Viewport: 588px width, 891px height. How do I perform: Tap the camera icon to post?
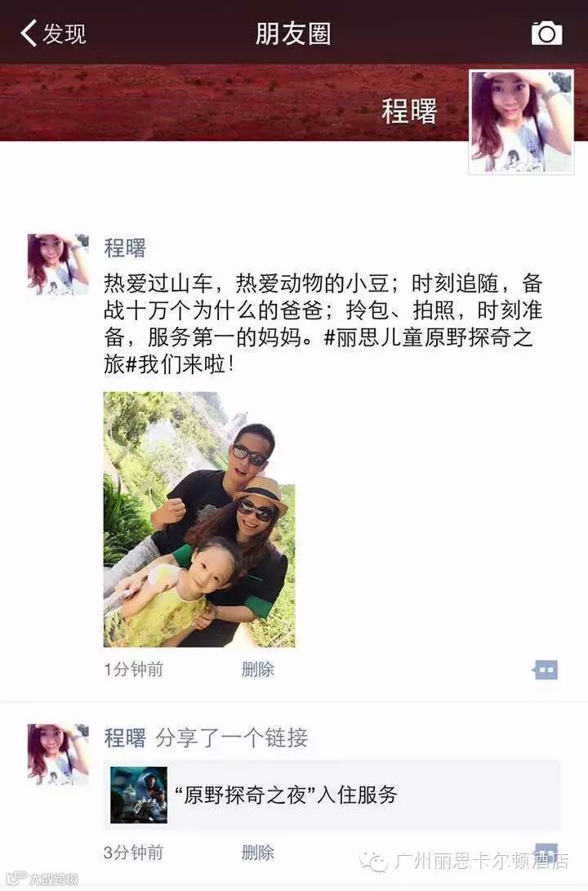546,33
